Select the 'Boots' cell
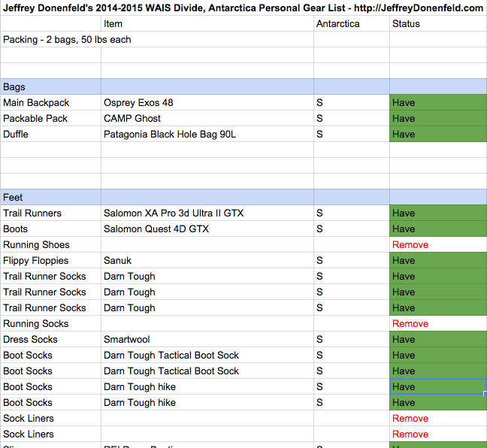 coord(50,229)
